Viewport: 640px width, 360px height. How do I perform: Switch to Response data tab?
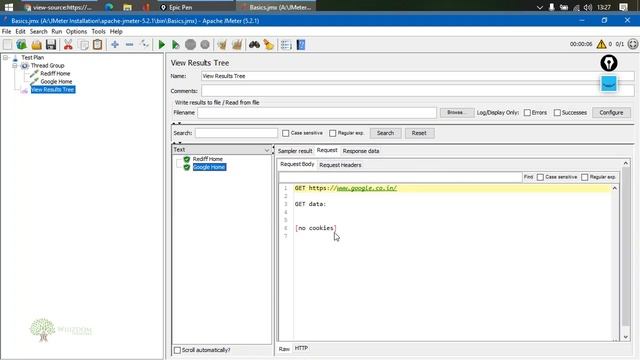click(x=361, y=151)
